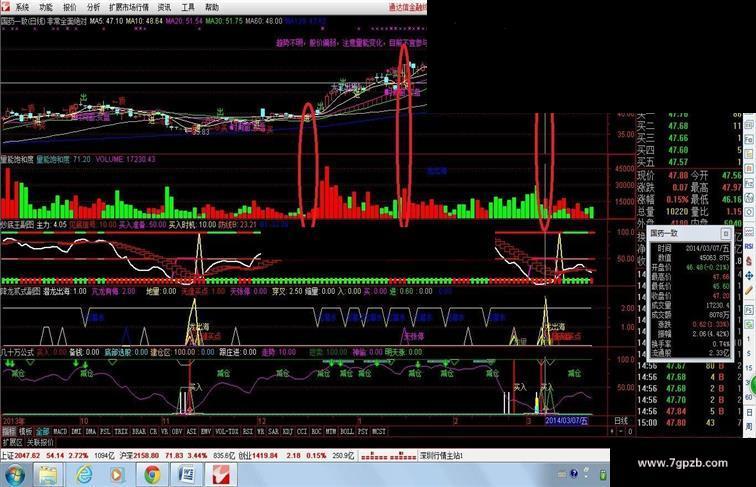Switch to the DMI indicator
Viewport: 756px width, 487px height.
point(76,432)
